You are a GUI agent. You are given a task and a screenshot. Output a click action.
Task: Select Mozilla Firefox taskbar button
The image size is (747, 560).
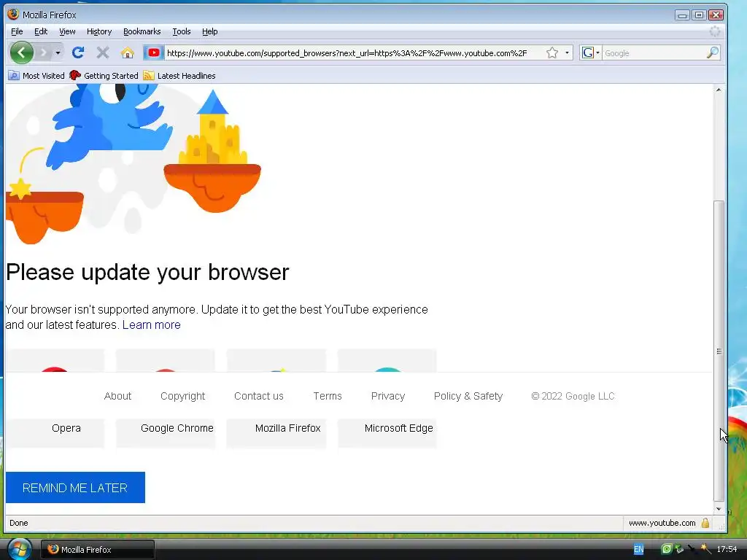98,550
